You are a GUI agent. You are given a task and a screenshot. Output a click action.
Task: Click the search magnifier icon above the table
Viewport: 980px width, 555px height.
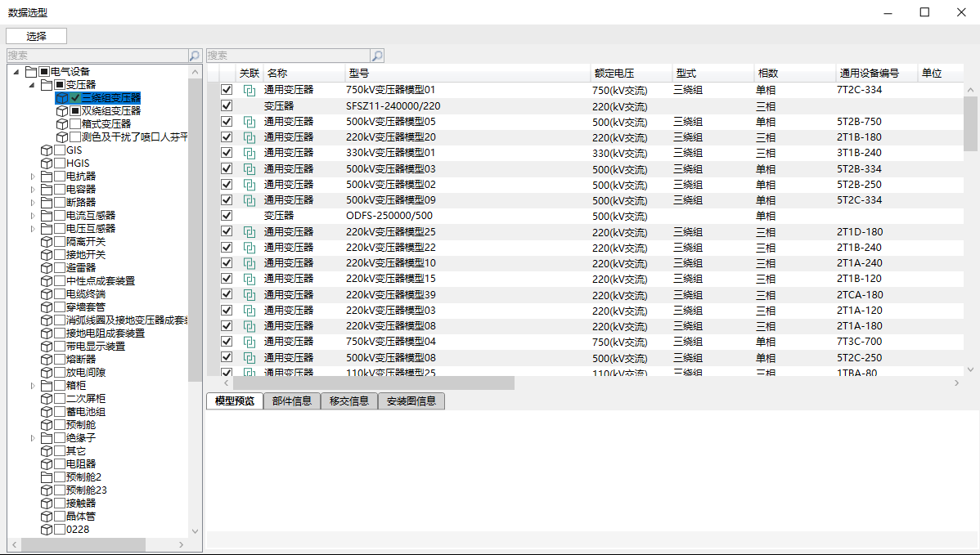(377, 56)
